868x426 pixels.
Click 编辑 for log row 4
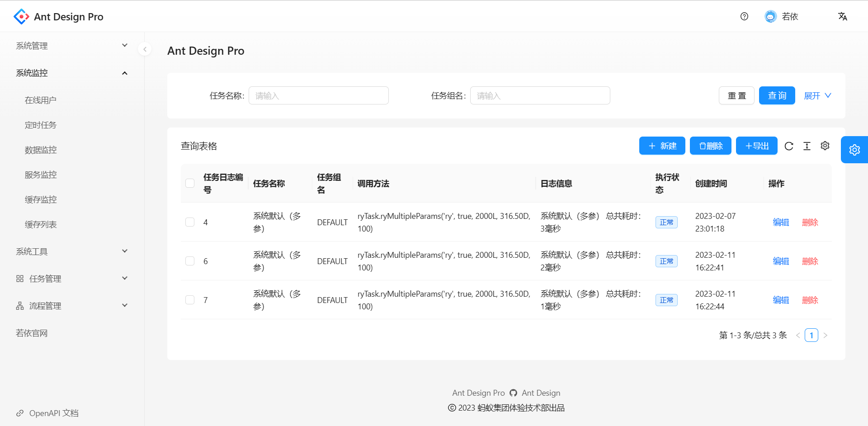(781, 222)
